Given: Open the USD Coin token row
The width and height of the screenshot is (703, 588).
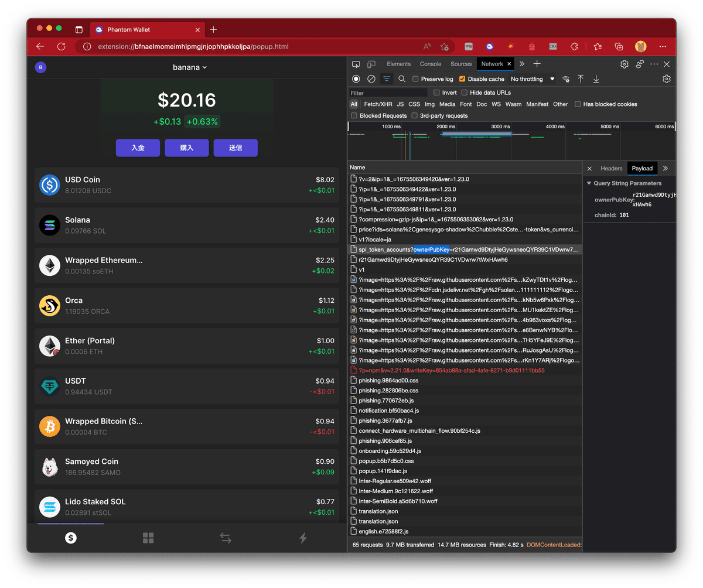Looking at the screenshot, I should click(x=187, y=185).
